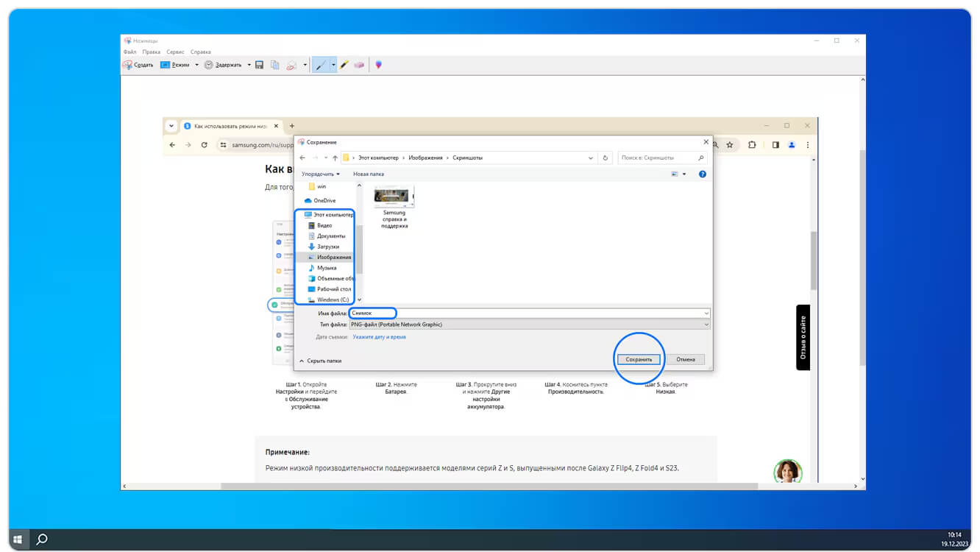The height and width of the screenshot is (552, 980).
Task: Select the pen tool in toolbar
Action: [x=320, y=65]
